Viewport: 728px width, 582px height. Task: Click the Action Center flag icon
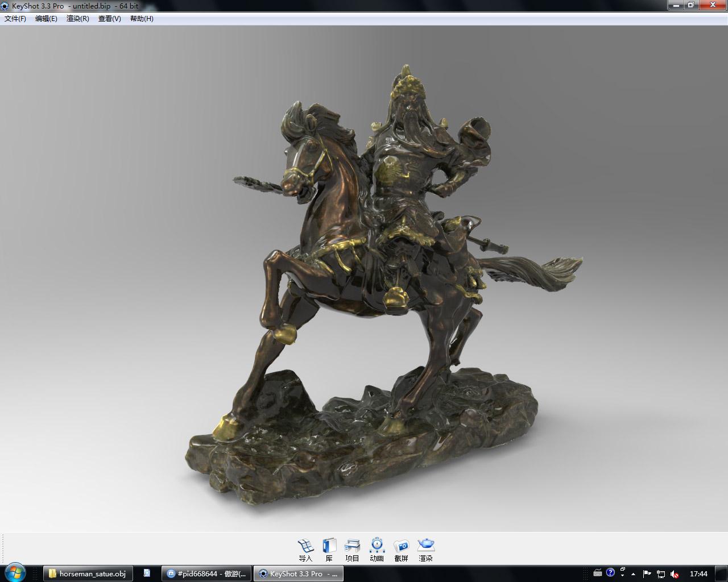647,574
